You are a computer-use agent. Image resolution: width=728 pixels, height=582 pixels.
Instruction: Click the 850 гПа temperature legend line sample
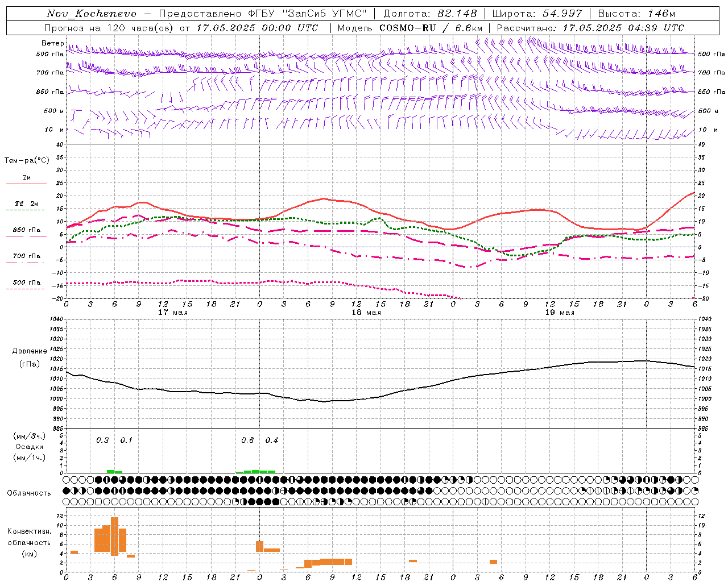pyautogui.click(x=26, y=236)
